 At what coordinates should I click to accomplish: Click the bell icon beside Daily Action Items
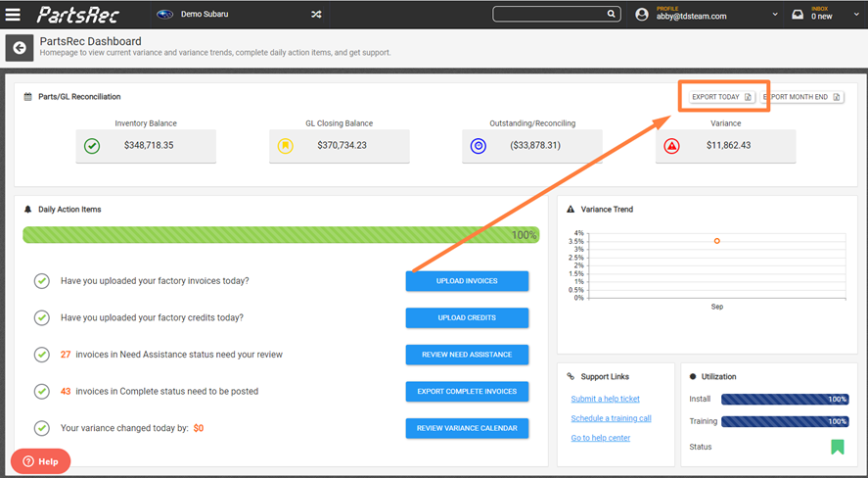point(27,210)
